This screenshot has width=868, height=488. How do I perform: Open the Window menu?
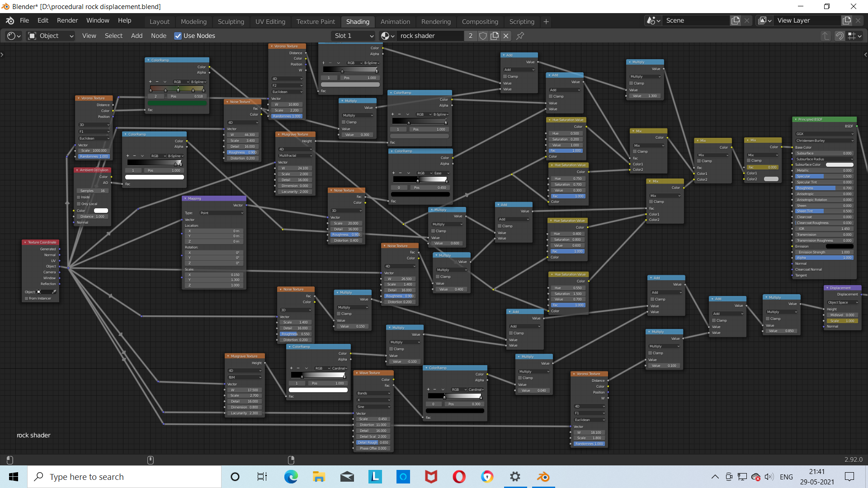pyautogui.click(x=98, y=20)
